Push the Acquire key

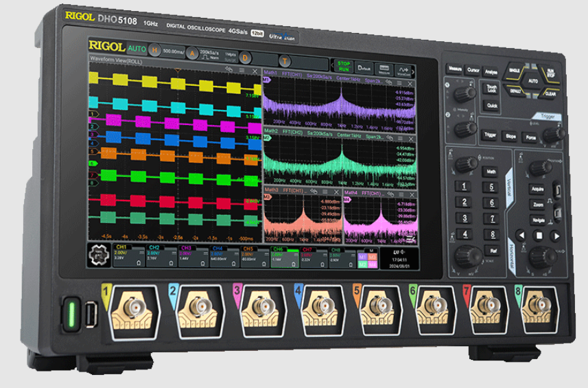coord(537,189)
